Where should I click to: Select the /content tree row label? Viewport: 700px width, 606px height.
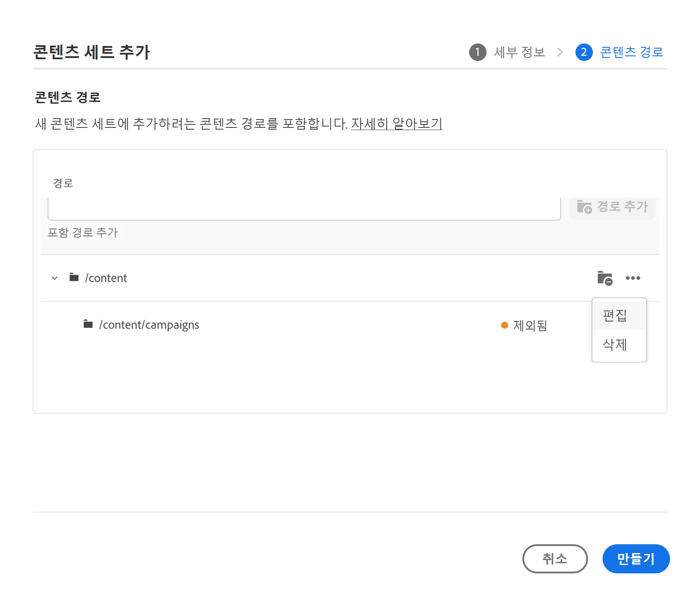pyautogui.click(x=106, y=278)
